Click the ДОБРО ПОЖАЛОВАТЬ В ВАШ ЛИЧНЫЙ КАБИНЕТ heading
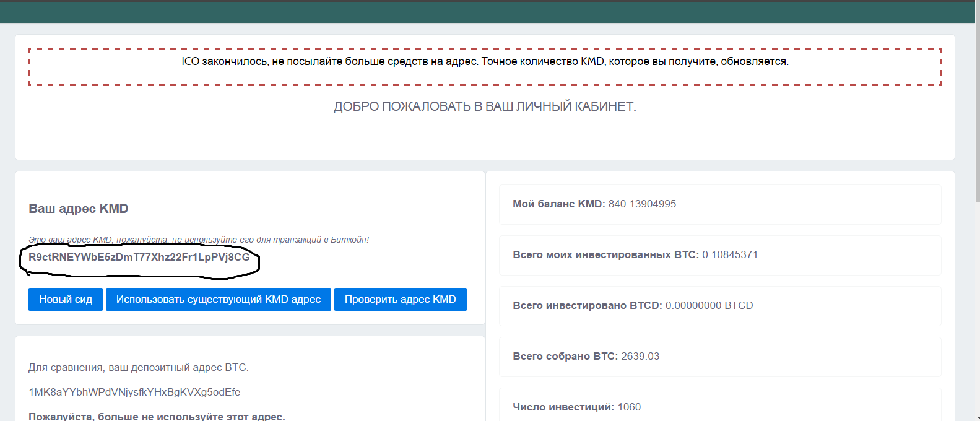Screen dimensions: 980x421 point(485,106)
